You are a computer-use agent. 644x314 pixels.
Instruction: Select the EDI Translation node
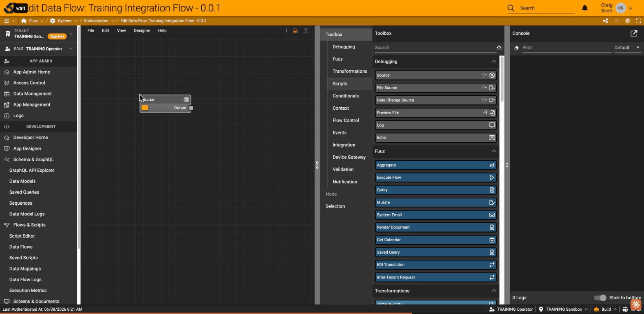(x=435, y=265)
